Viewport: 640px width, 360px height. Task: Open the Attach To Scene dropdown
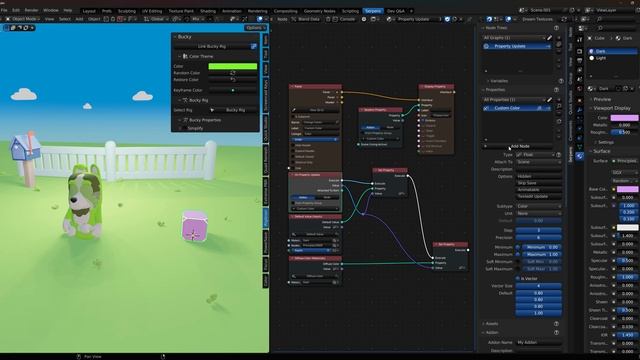[538, 162]
